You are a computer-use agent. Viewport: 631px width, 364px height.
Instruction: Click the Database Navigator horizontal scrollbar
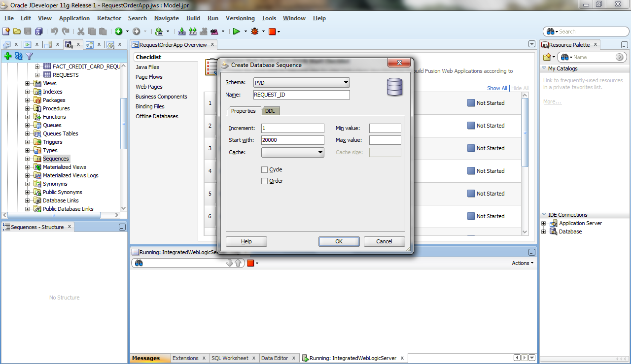click(x=54, y=215)
